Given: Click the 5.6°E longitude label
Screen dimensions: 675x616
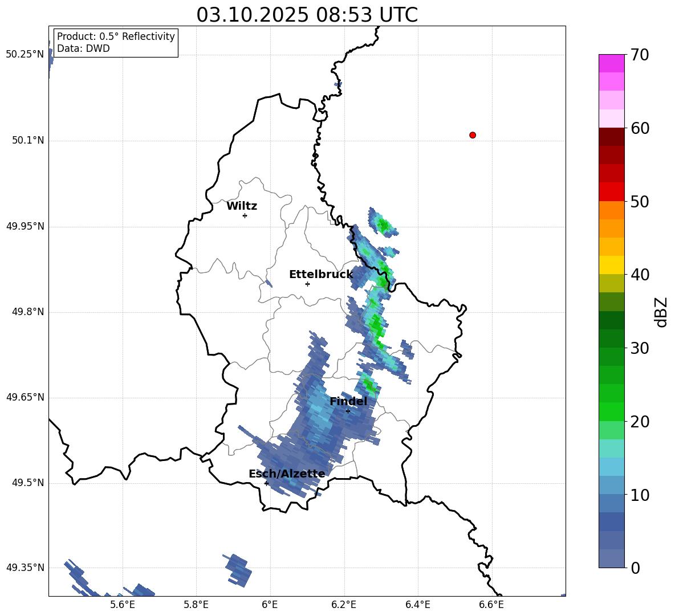Looking at the screenshot, I should (x=123, y=605).
